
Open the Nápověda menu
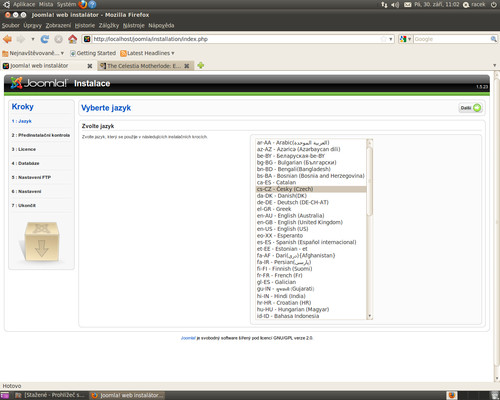click(161, 25)
